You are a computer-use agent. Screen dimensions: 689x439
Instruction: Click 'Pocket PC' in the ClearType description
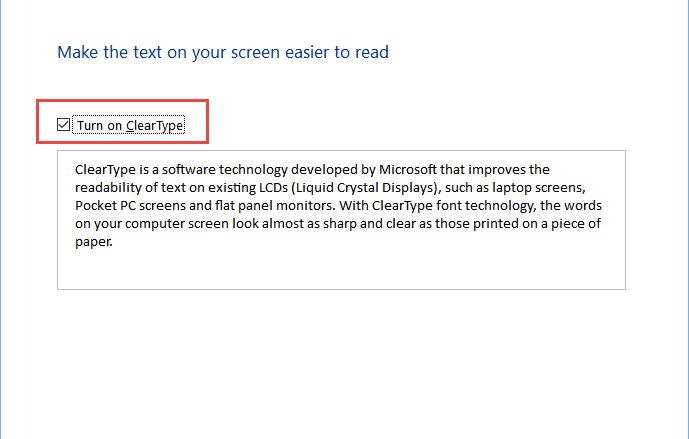point(105,206)
